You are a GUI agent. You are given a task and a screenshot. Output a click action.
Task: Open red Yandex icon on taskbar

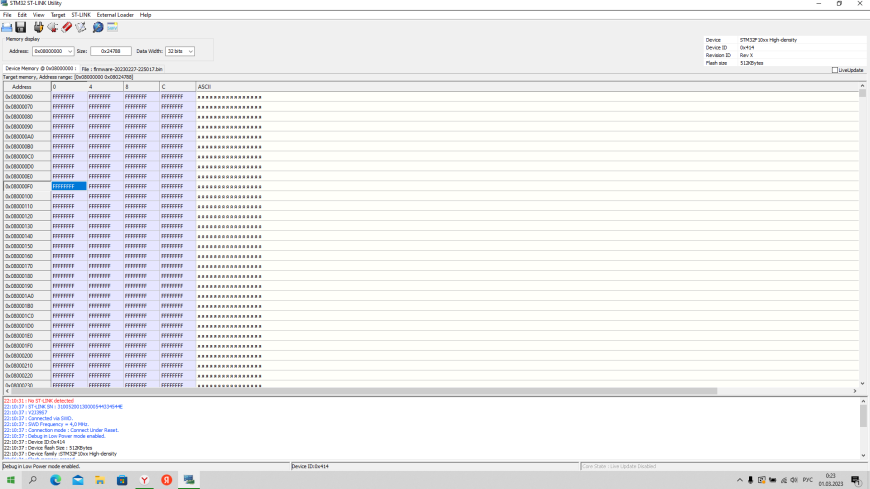166,480
